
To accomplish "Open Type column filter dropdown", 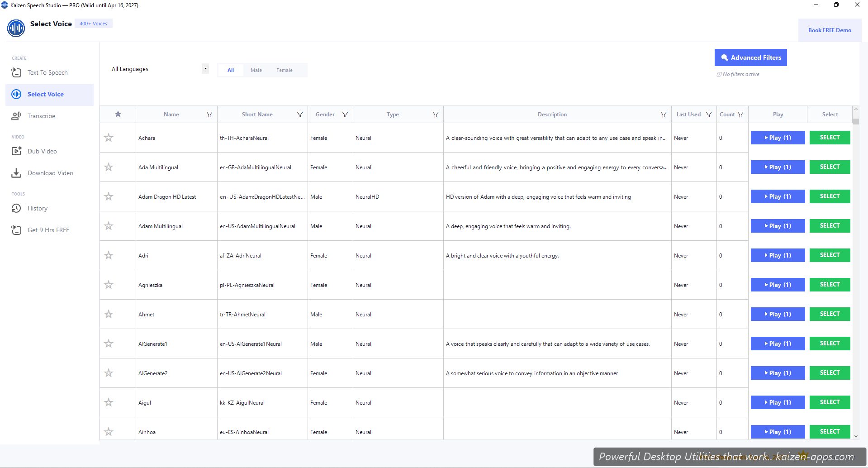I will [x=436, y=115].
